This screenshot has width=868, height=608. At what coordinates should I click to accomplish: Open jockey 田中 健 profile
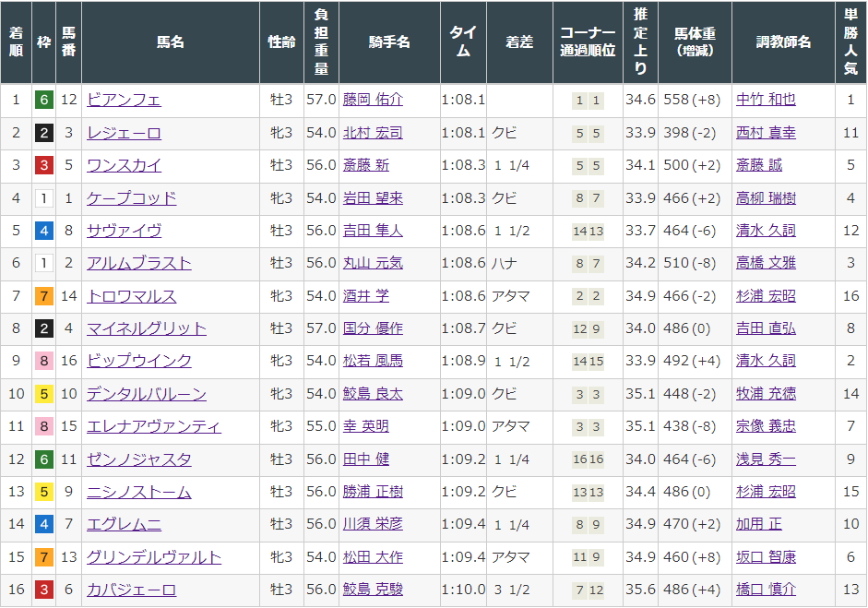pos(366,459)
